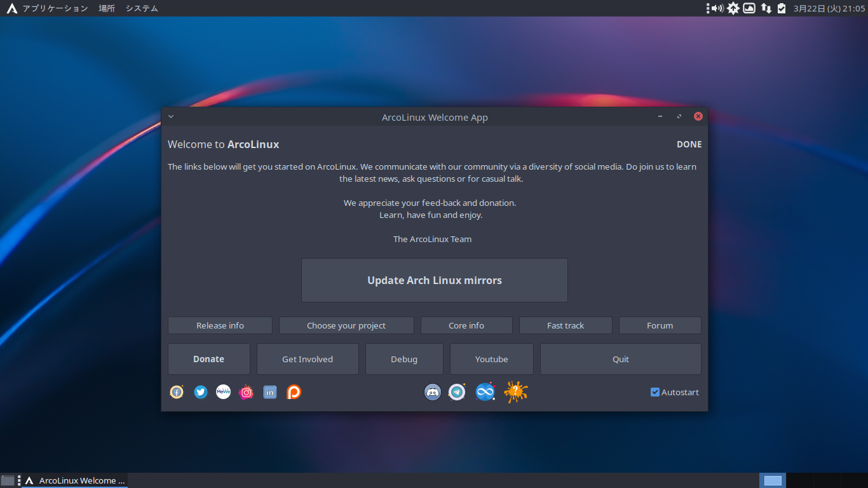
Task: Click the Debug button
Action: pyautogui.click(x=404, y=359)
